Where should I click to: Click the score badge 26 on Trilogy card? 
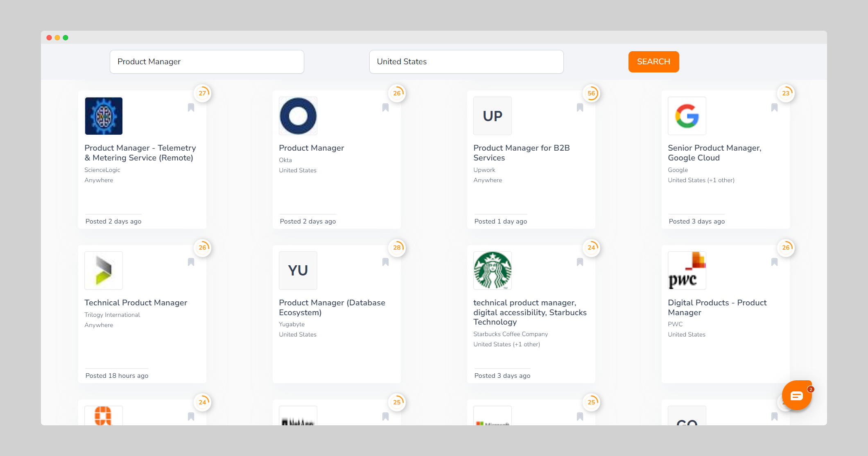pyautogui.click(x=203, y=248)
